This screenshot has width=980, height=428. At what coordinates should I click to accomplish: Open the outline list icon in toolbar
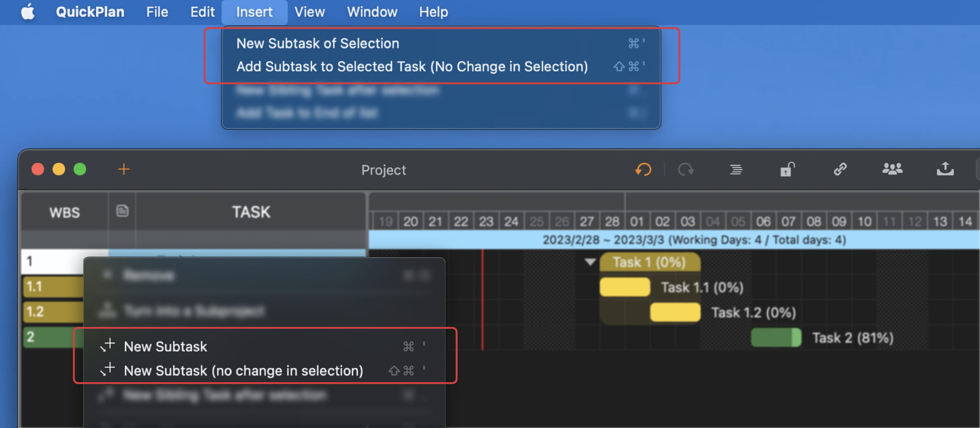[x=736, y=169]
